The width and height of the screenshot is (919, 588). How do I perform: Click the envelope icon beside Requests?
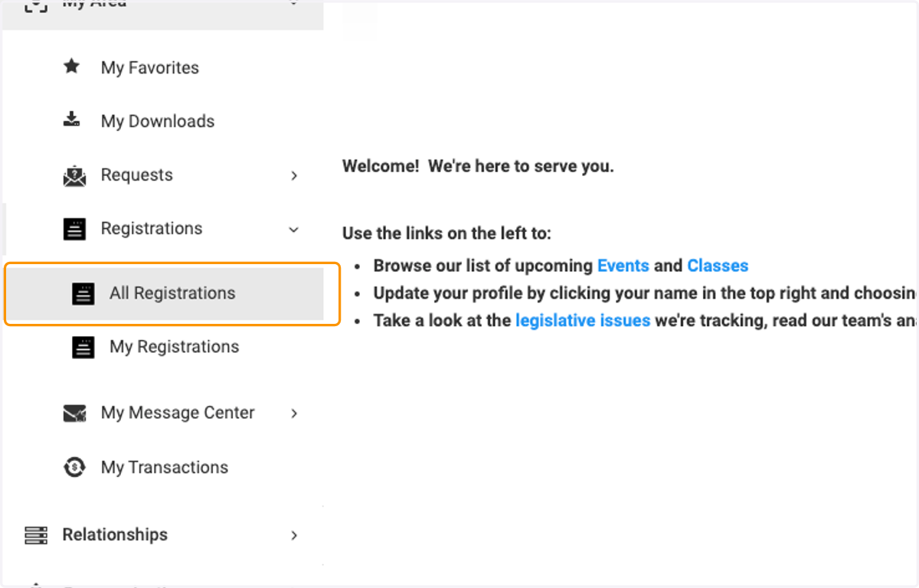pos(74,175)
